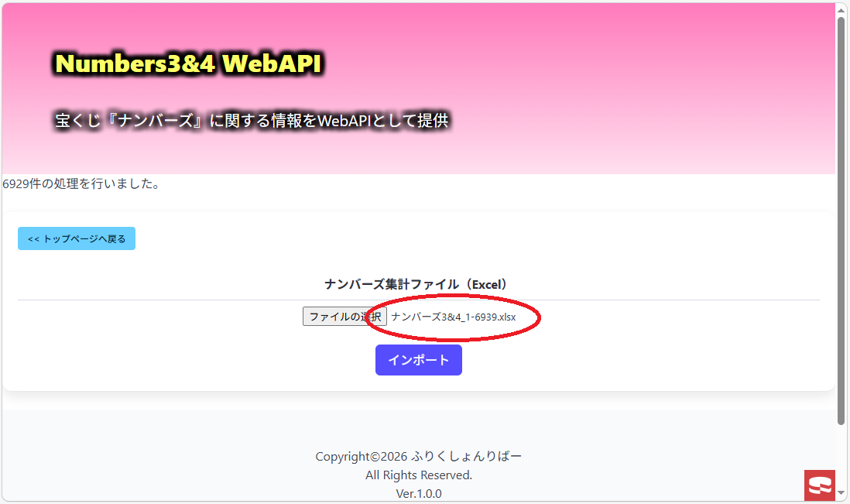Go back via トップページへ戻る button
Viewport: 850px width, 504px height.
(77, 238)
